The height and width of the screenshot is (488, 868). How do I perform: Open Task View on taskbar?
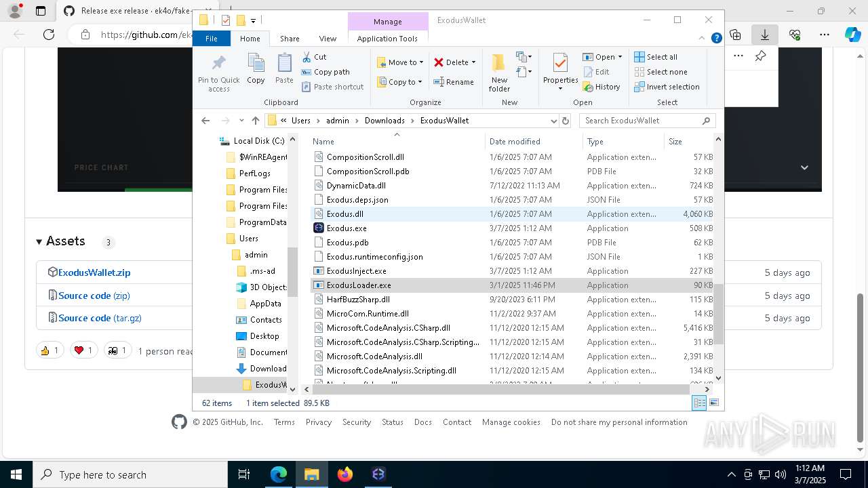244,474
